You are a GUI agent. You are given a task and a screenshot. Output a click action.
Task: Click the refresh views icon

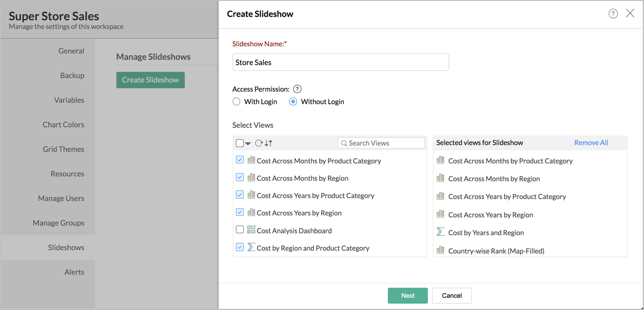(259, 143)
